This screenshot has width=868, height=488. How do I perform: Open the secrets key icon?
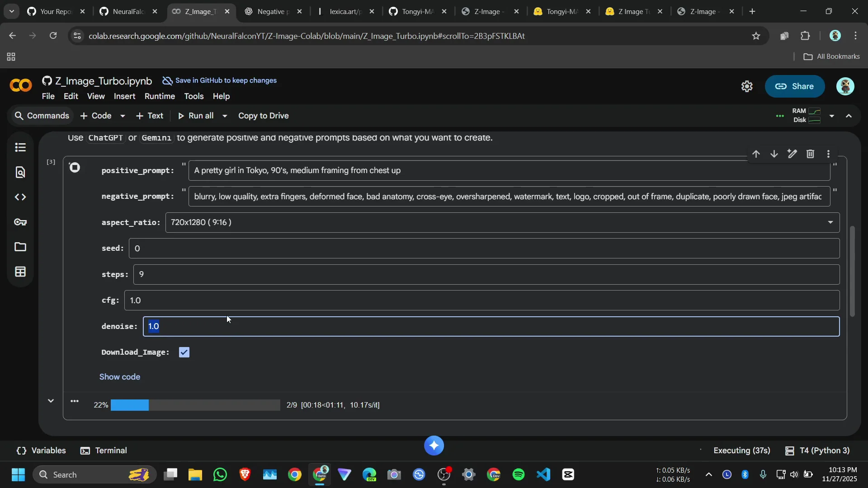click(x=20, y=222)
